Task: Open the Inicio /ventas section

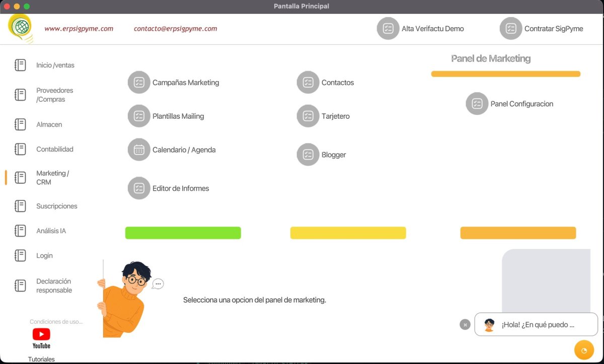Action: [x=55, y=65]
